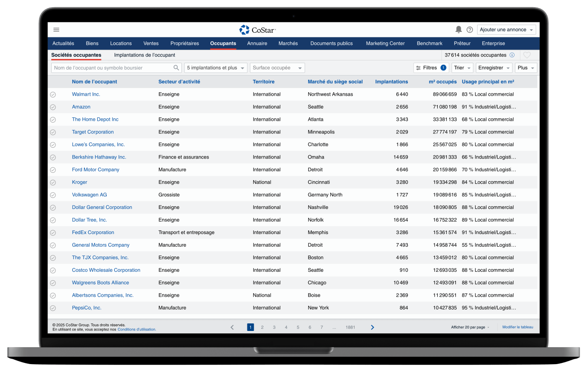Screen dimensions: 588x375
Task: Open the help question mark icon
Action: click(x=470, y=30)
